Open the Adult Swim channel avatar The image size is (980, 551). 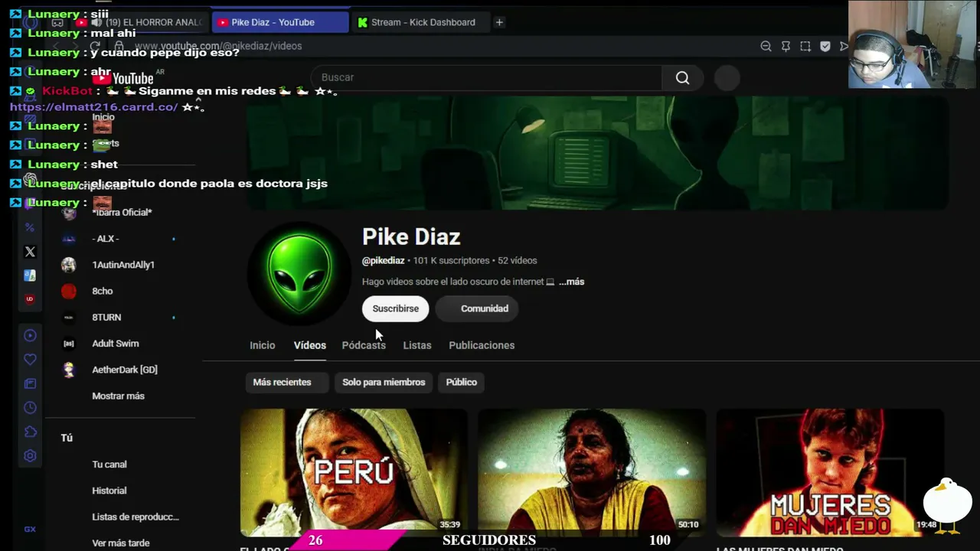(x=69, y=344)
